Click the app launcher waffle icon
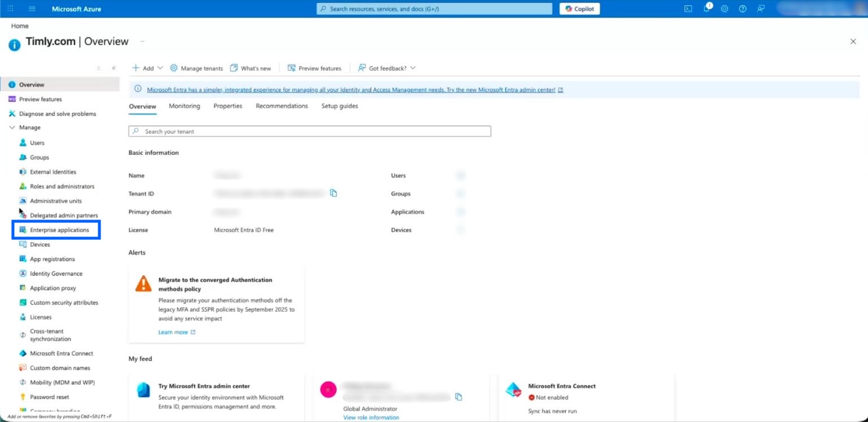 [10, 8]
